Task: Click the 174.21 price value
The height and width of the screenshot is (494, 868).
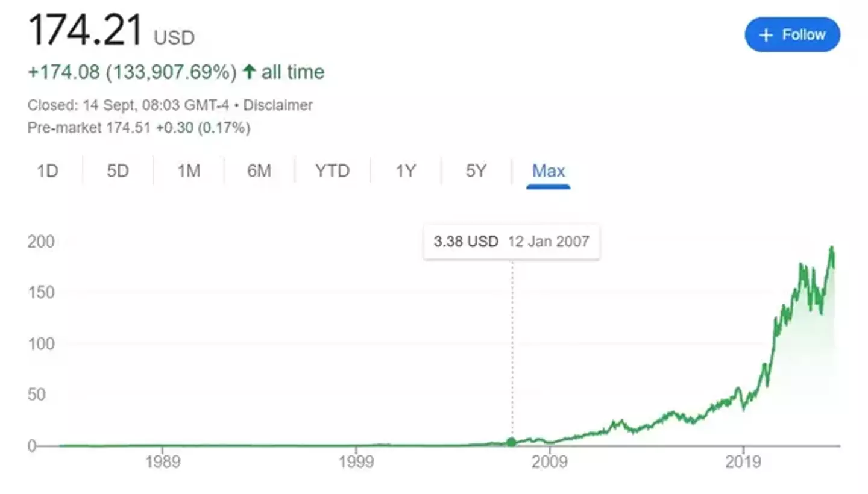Action: tap(86, 31)
